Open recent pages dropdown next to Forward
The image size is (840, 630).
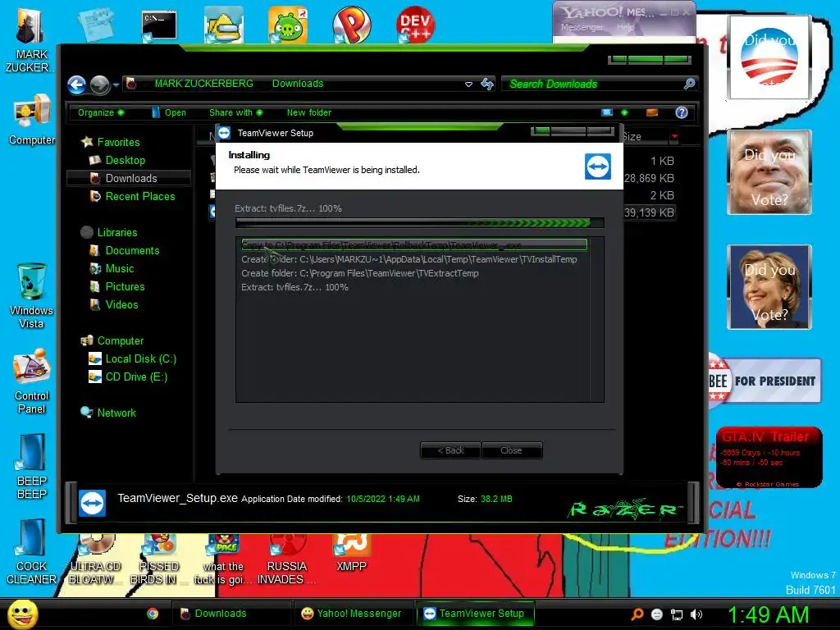click(x=116, y=84)
